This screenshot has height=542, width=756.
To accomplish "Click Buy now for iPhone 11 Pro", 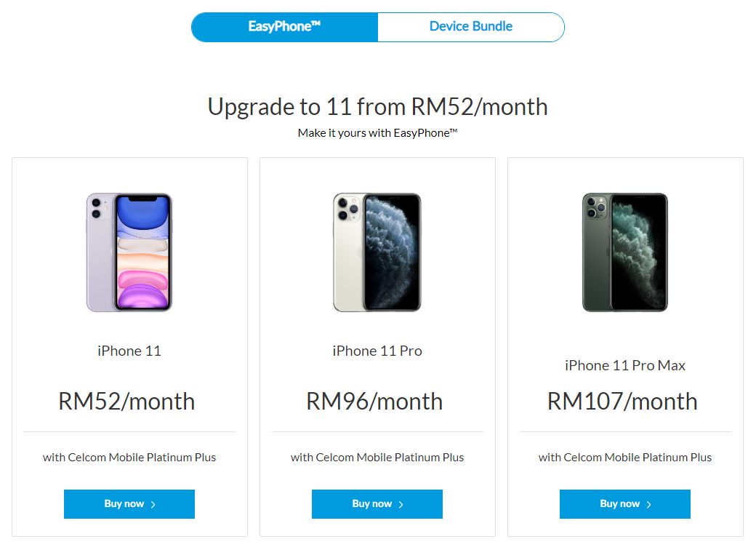I will [377, 504].
